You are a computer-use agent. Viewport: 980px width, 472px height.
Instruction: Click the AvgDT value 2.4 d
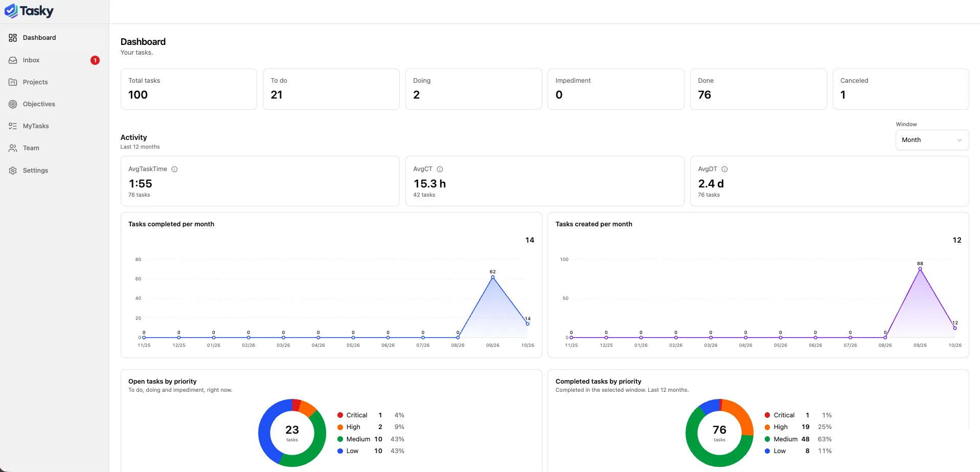[711, 184]
